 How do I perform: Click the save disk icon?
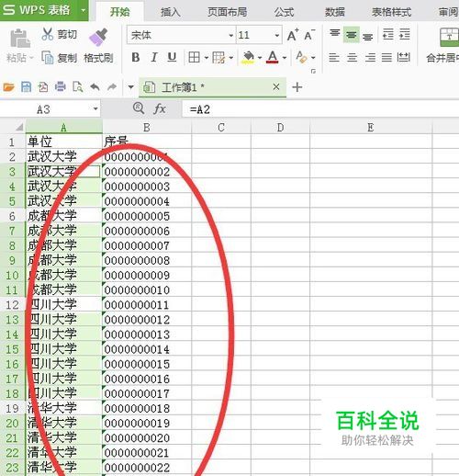pos(26,87)
